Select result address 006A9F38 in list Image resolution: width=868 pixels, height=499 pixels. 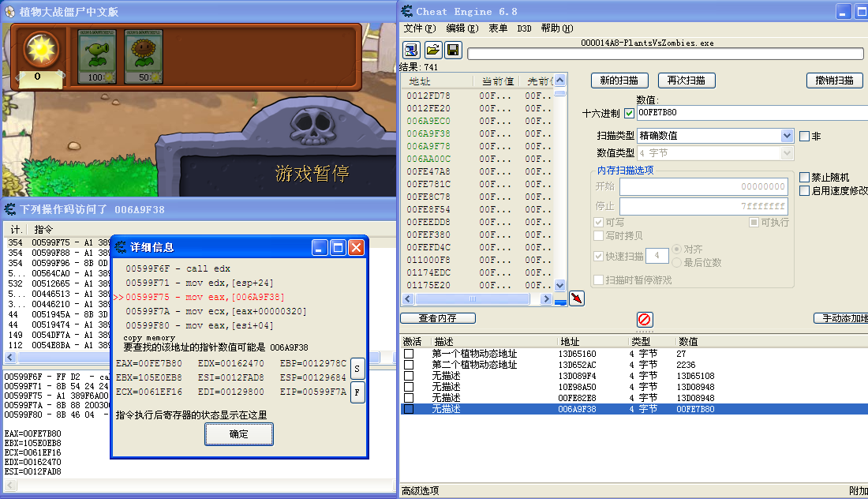(x=428, y=133)
